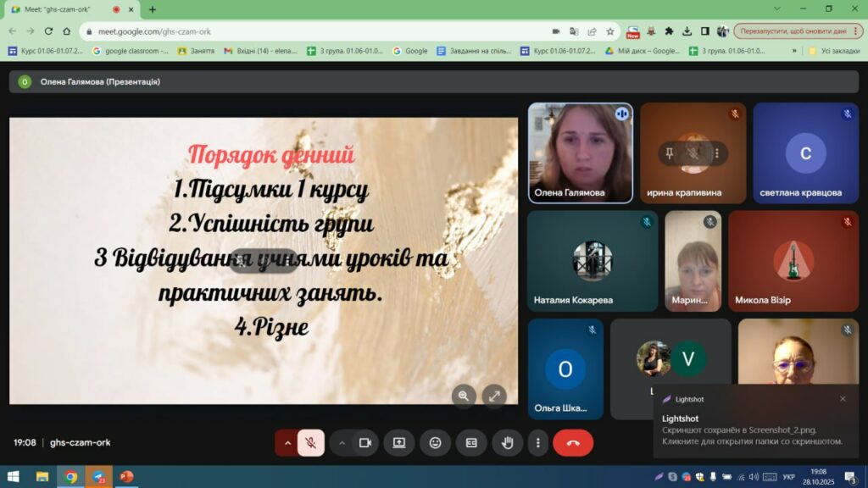This screenshot has width=868, height=488.
Task: Bookmark this page with the star icon
Action: pos(610,31)
